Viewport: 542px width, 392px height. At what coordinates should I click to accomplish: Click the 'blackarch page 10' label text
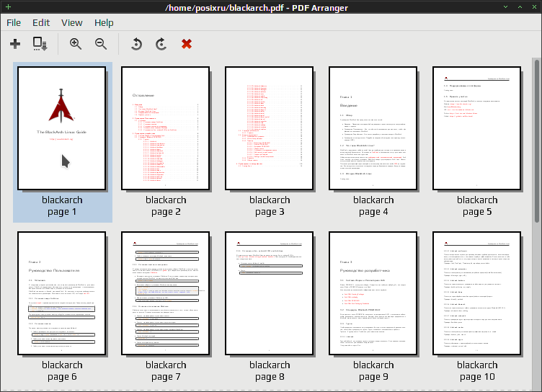pyautogui.click(x=477, y=371)
